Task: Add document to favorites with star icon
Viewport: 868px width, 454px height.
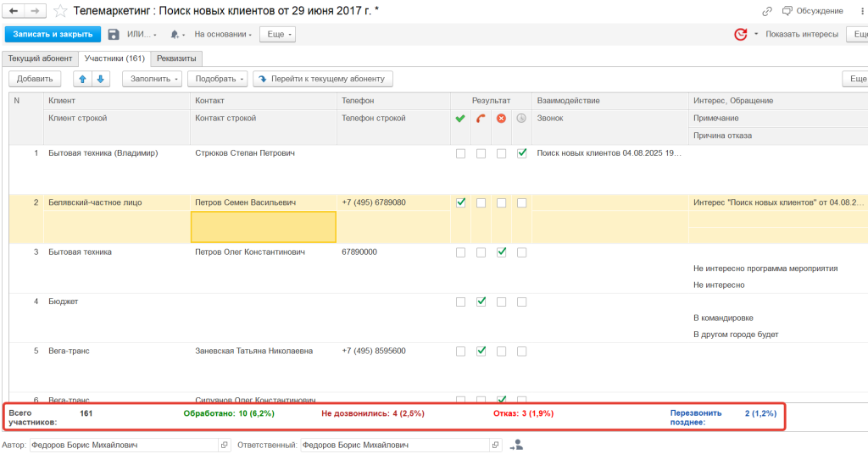Action: tap(60, 11)
